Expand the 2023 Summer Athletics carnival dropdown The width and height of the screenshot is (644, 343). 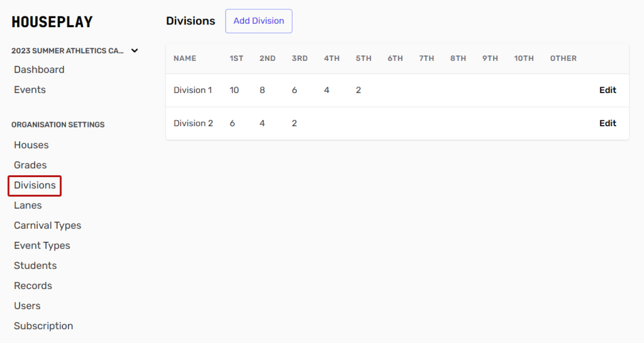tap(135, 51)
